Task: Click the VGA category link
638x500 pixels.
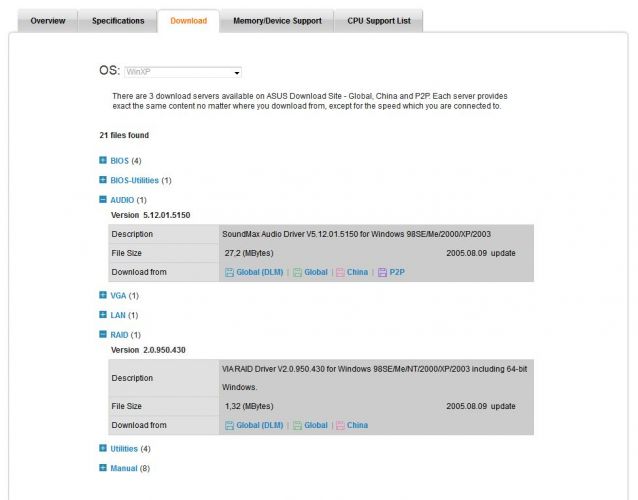Action: 118,296
